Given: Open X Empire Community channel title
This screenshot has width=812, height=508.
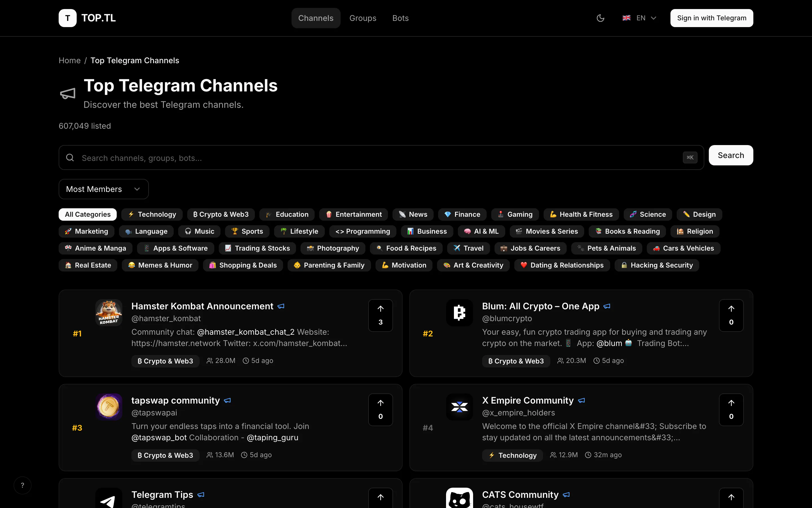Looking at the screenshot, I should click(528, 400).
